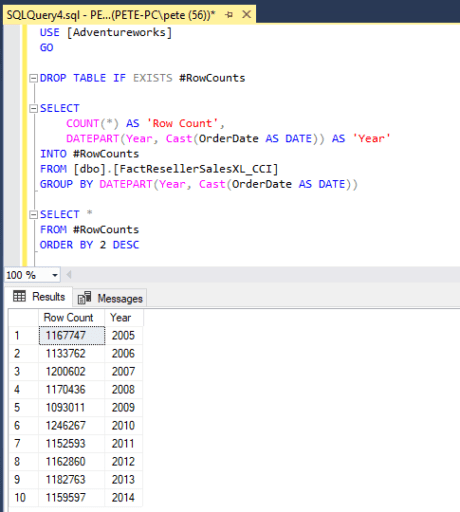Select the row count cell 1167747
The height and width of the screenshot is (512, 460).
72,336
